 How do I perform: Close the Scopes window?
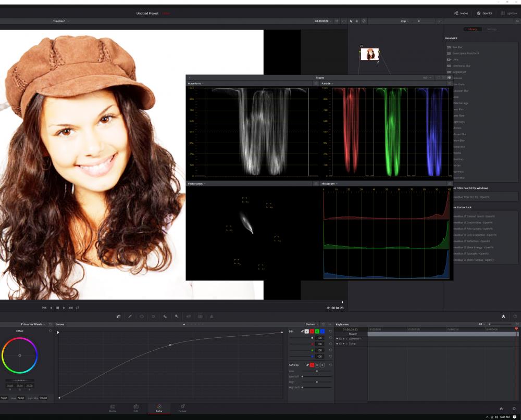(x=190, y=78)
